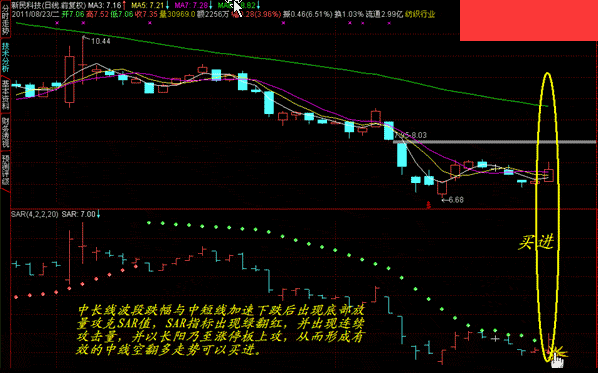Select the 技术分析 side tab
The width and height of the screenshot is (598, 373).
click(x=5, y=58)
